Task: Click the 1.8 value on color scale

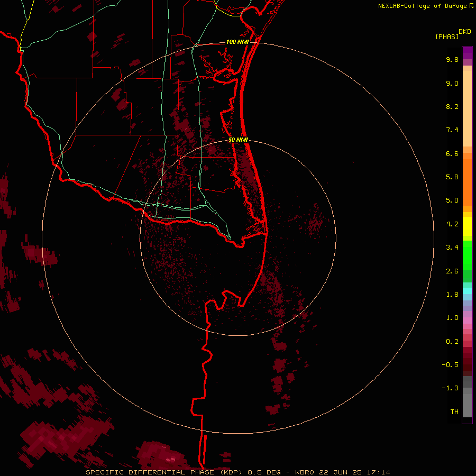Action: (x=452, y=295)
